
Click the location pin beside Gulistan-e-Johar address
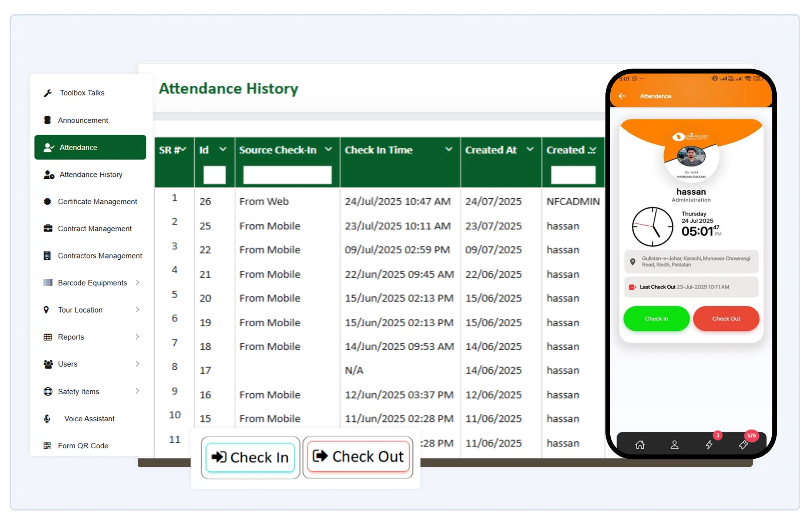tap(633, 262)
